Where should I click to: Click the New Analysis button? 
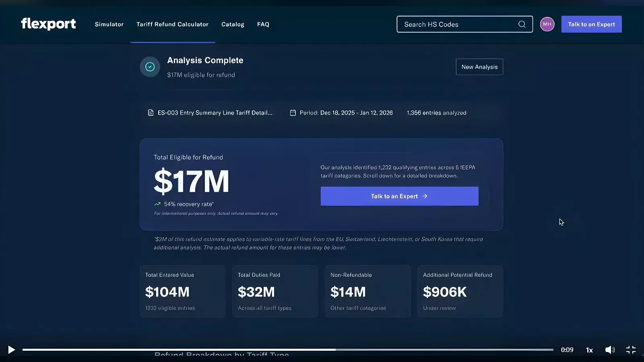point(479,67)
